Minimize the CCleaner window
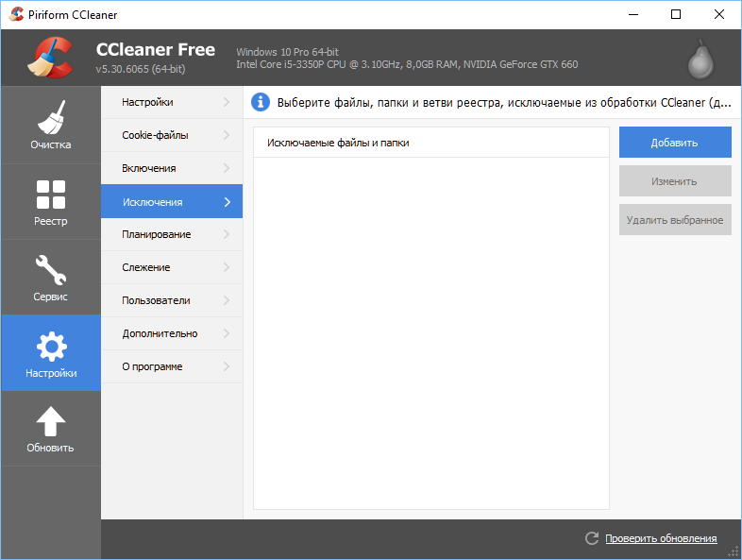Viewport: 742px width, 560px height. pos(633,15)
